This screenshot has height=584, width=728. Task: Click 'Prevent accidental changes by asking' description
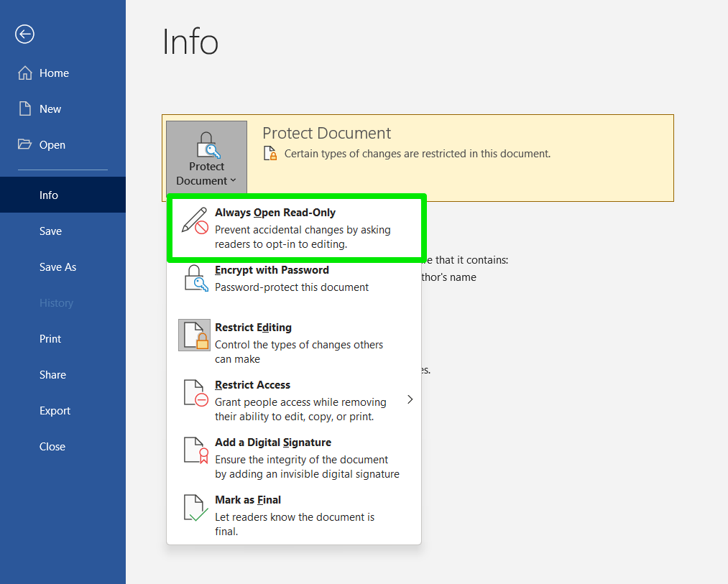pos(303,230)
